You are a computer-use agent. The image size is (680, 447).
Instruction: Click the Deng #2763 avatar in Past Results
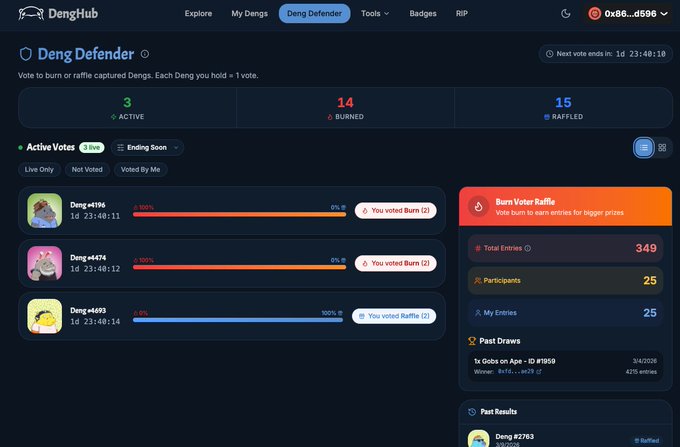(x=478, y=438)
